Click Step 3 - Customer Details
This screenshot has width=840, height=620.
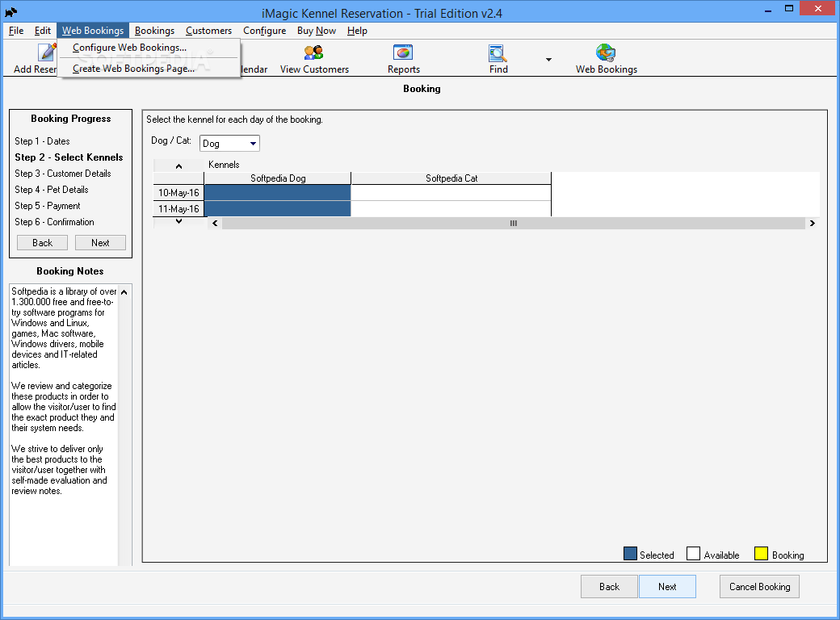point(63,174)
